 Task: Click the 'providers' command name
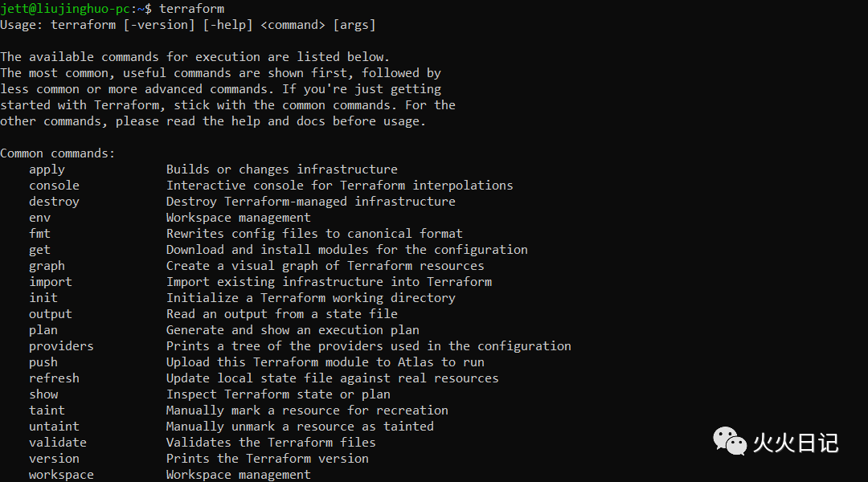[61, 346]
